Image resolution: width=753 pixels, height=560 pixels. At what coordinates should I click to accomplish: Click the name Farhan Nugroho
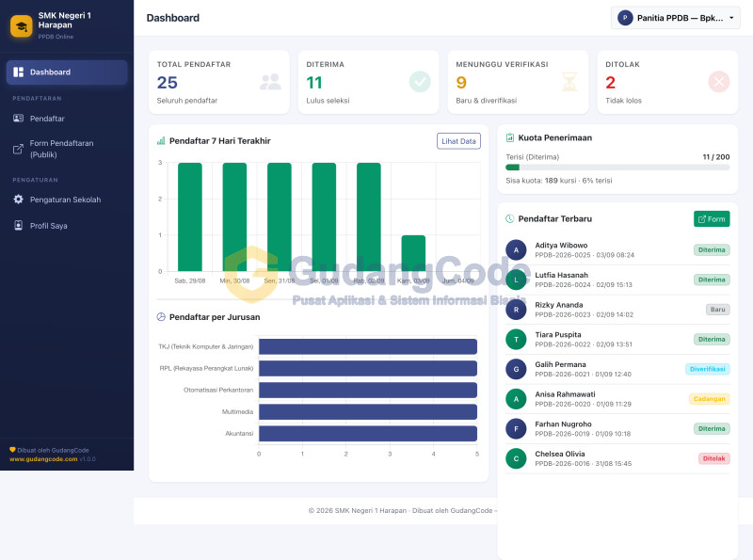pos(563,424)
